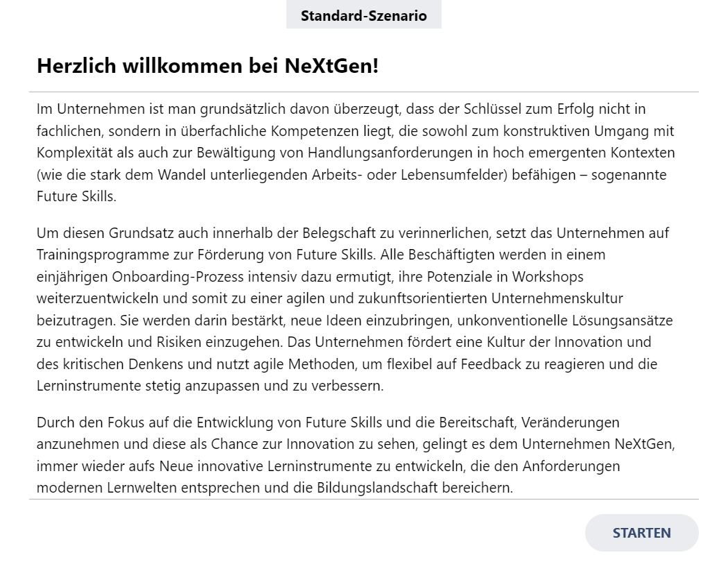
Task: Click the line starting 'immer wieder aufs Neue'
Action: [x=328, y=466]
